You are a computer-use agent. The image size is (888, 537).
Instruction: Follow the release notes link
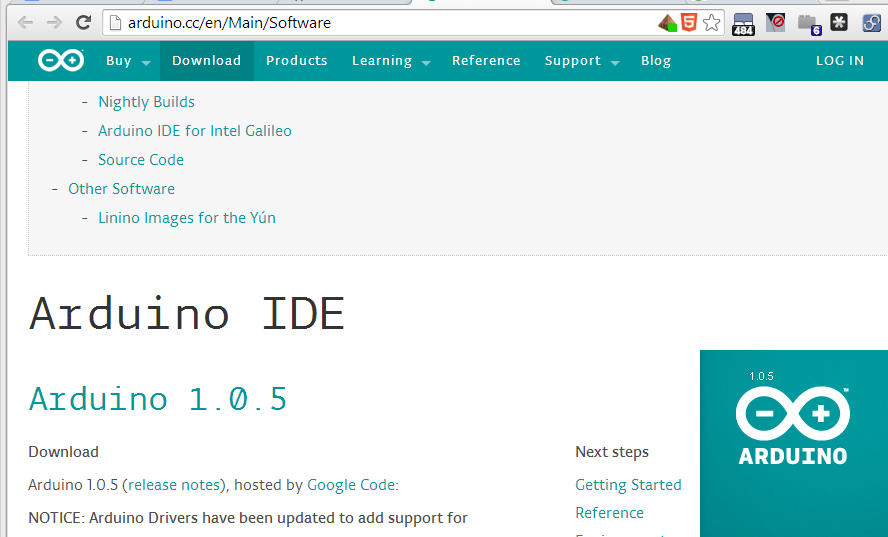[x=175, y=485]
